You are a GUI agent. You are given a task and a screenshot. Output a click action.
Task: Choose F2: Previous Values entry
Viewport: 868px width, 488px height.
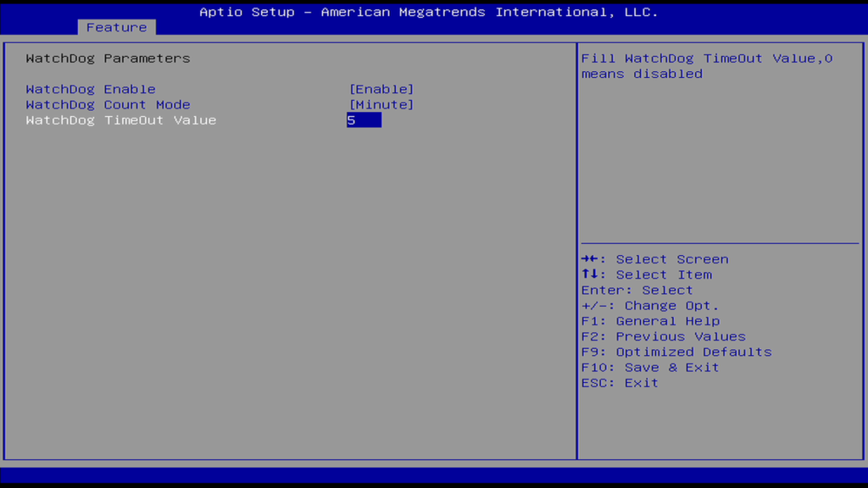[663, 336]
